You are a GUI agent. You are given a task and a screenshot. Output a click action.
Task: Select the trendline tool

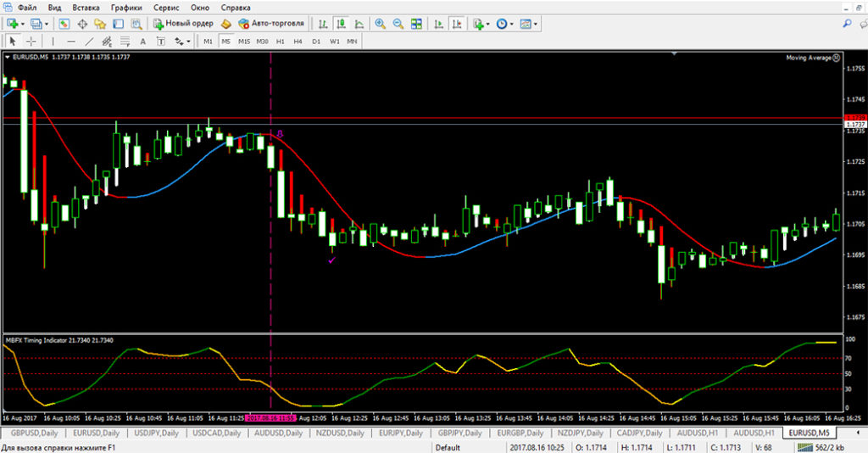[x=89, y=42]
